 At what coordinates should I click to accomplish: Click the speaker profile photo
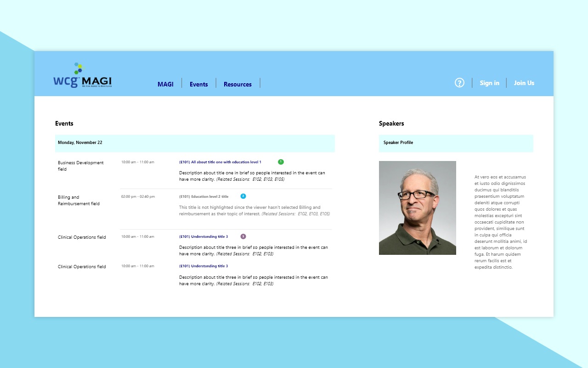point(418,208)
